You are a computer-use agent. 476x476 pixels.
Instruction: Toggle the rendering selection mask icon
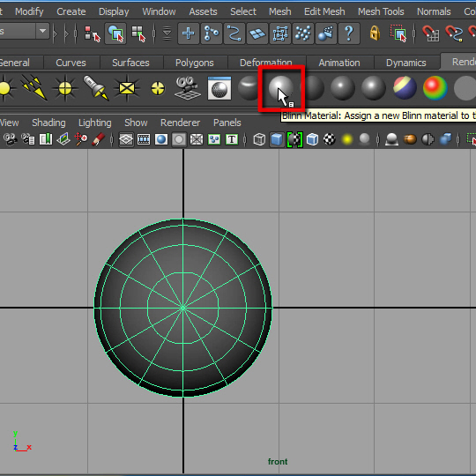point(326,33)
